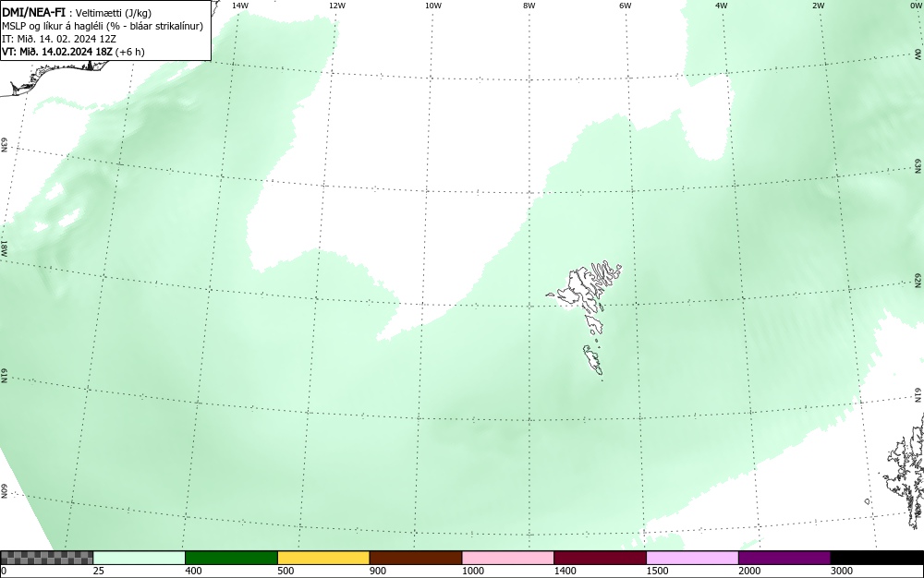The image size is (924, 578).
Task: Click the legend value 3000
Action: point(842,571)
